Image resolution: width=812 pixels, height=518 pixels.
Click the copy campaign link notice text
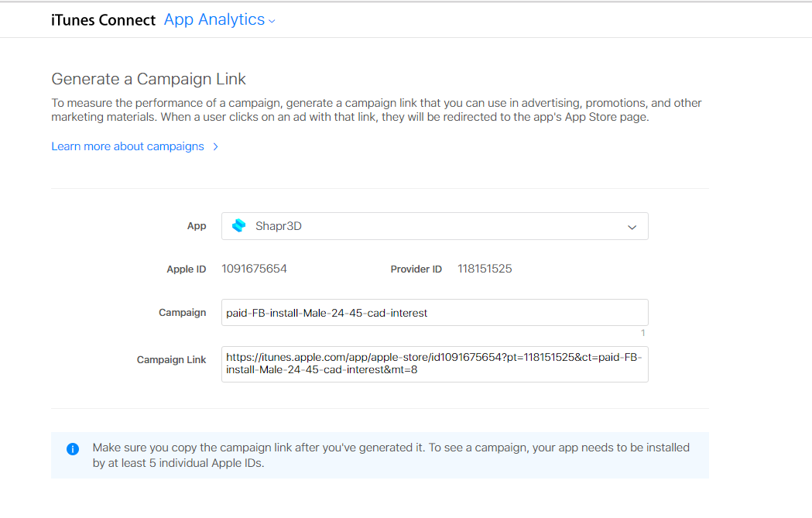390,455
